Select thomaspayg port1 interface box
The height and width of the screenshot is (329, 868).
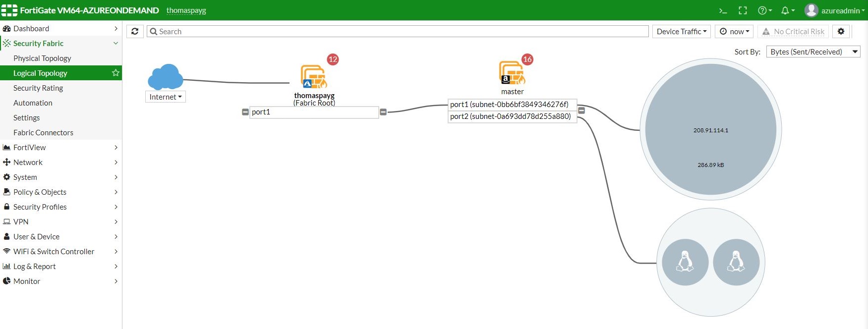click(x=314, y=112)
